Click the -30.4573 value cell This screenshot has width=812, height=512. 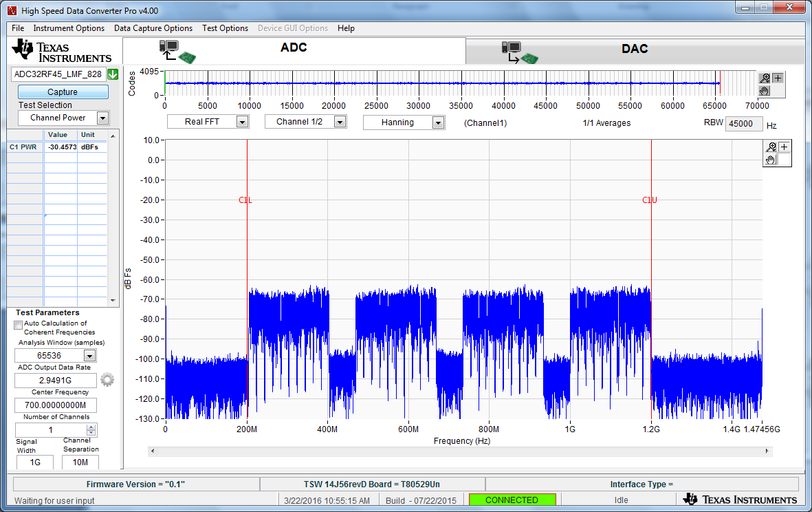pos(62,147)
